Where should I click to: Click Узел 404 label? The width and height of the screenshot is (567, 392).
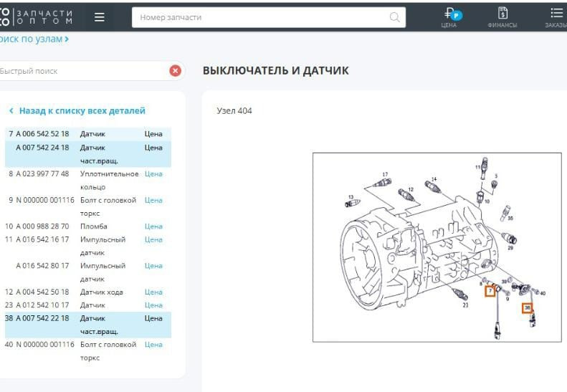(234, 111)
